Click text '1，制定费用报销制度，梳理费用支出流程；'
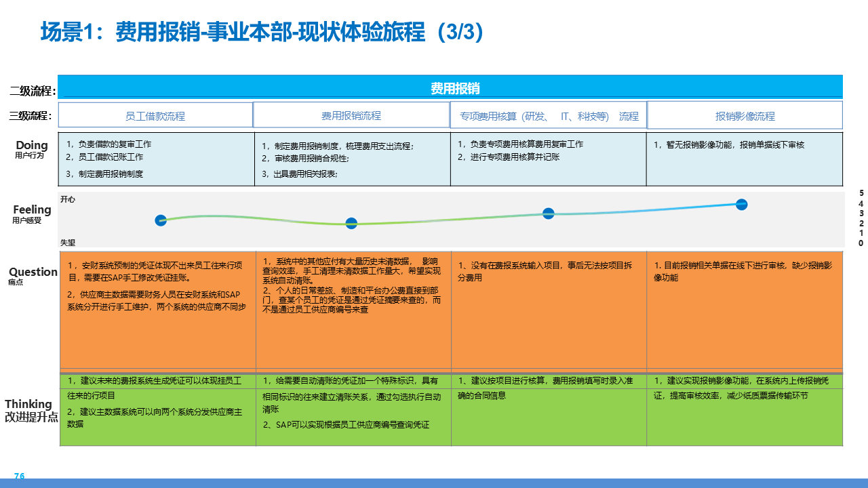Image resolution: width=868 pixels, height=488 pixels. point(338,146)
